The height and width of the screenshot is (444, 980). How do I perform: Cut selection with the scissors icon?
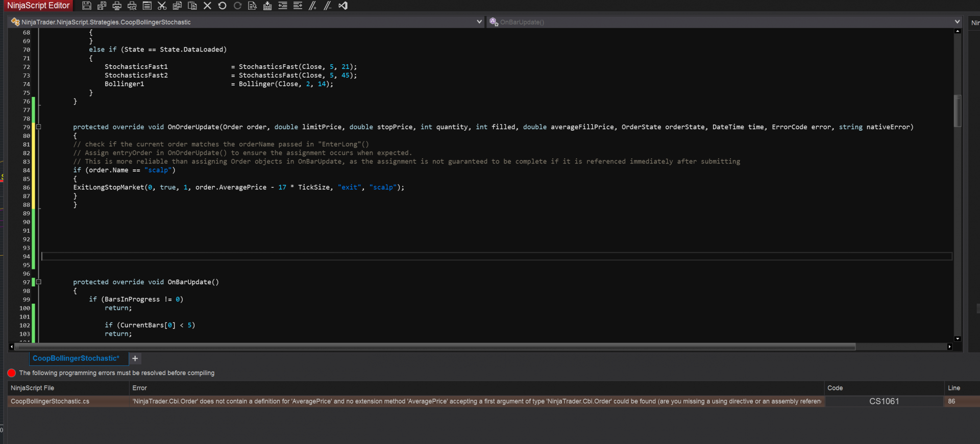coord(162,6)
